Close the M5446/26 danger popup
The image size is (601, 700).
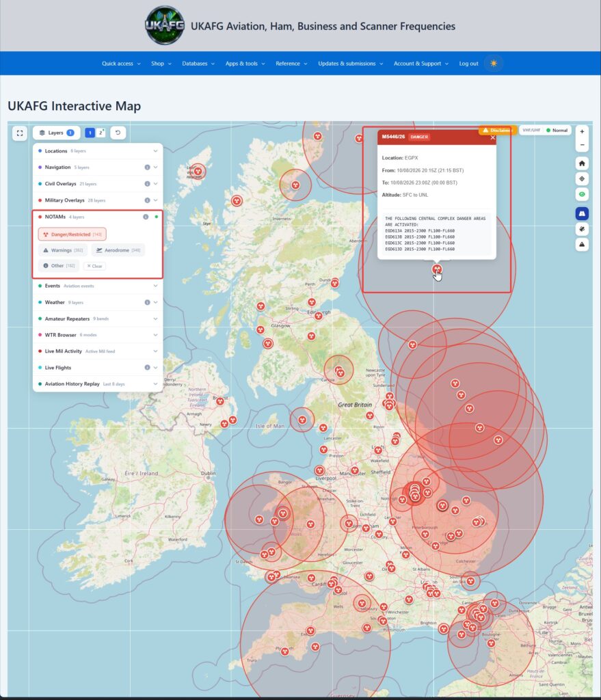[x=492, y=137]
